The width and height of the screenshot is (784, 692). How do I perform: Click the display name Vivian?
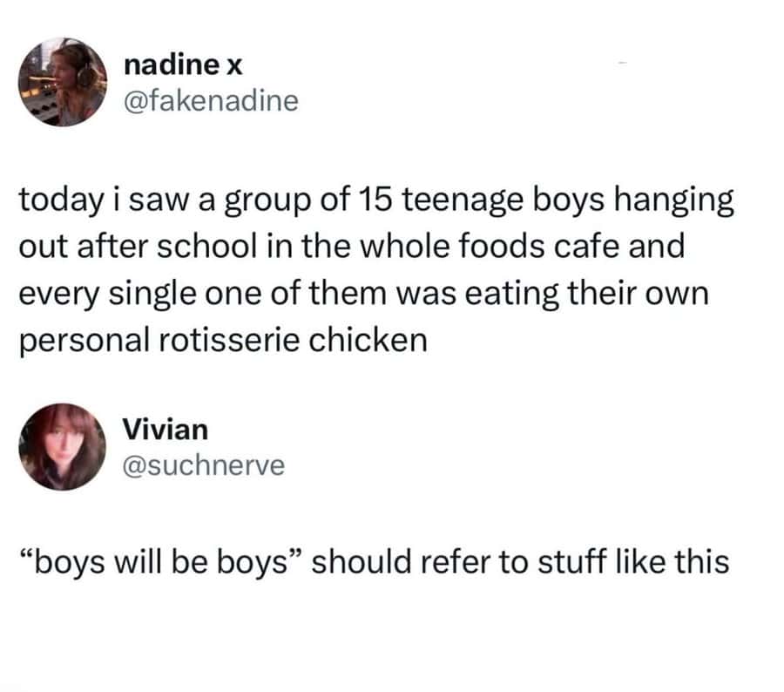coord(166,430)
